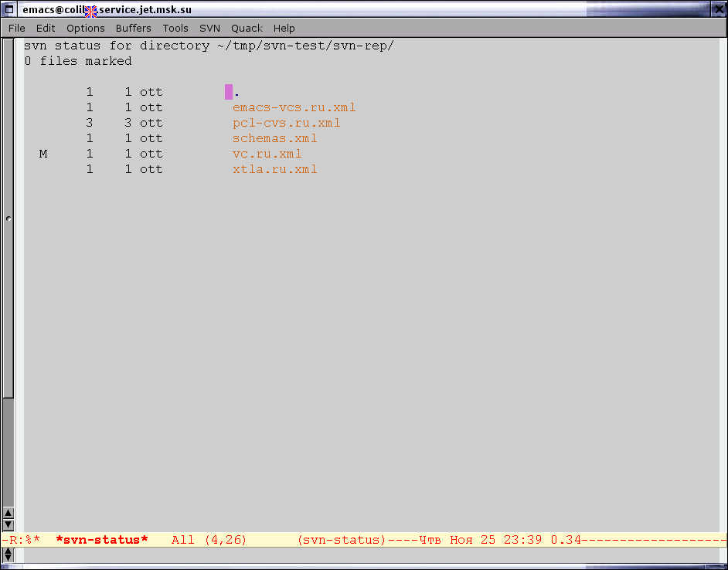Open the SVN menu

coord(209,29)
